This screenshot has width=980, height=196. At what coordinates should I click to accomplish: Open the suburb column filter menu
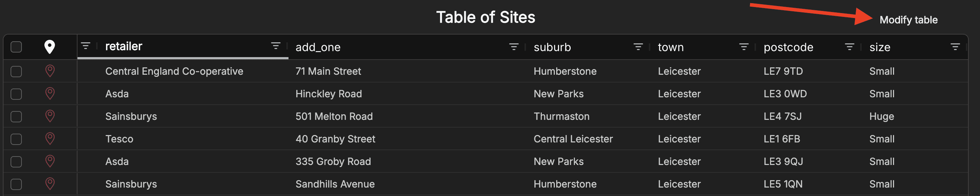coord(638,47)
